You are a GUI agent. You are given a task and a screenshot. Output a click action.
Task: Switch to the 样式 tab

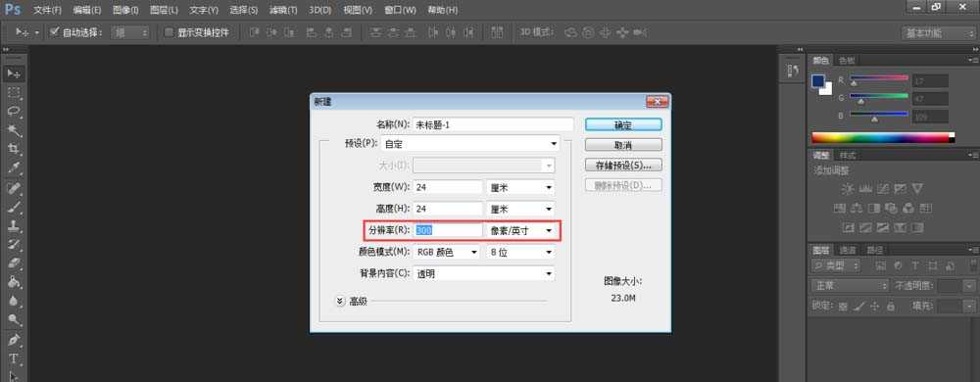tap(848, 156)
